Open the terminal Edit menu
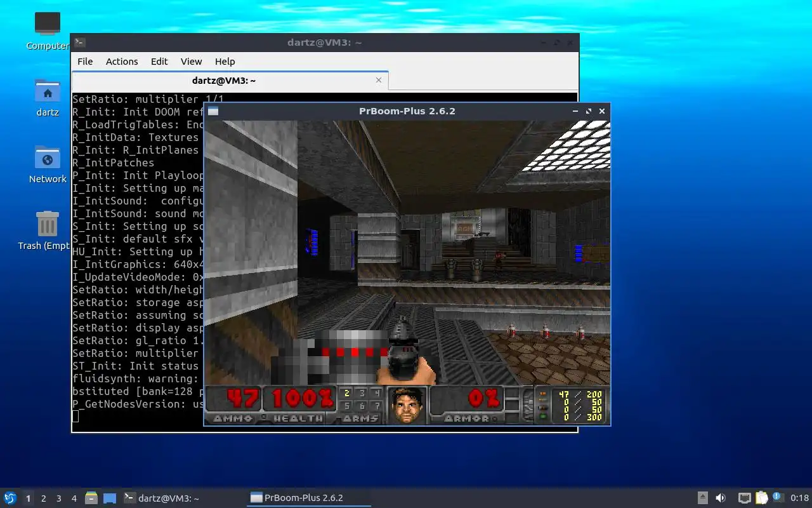Image resolution: width=812 pixels, height=508 pixels. (159, 62)
